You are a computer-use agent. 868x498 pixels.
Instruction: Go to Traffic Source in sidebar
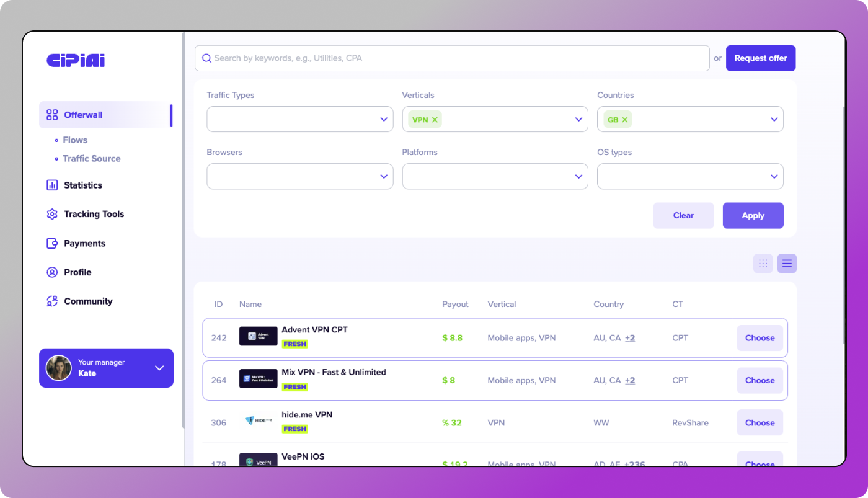(92, 159)
